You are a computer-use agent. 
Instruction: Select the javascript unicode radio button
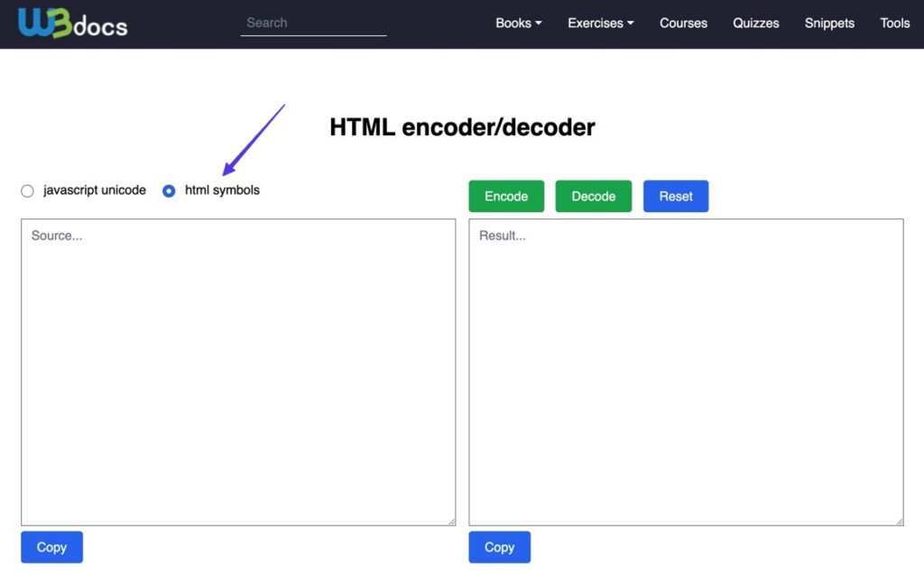[x=27, y=190]
